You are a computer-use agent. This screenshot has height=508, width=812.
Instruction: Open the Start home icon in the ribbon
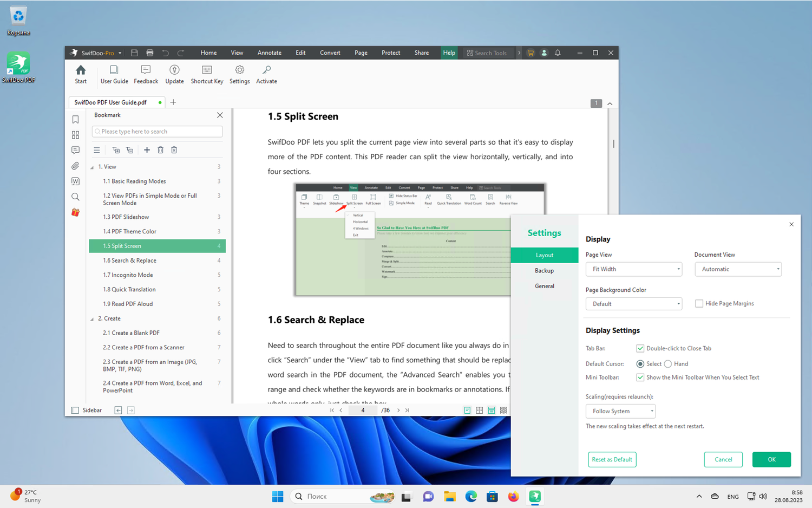(x=81, y=74)
